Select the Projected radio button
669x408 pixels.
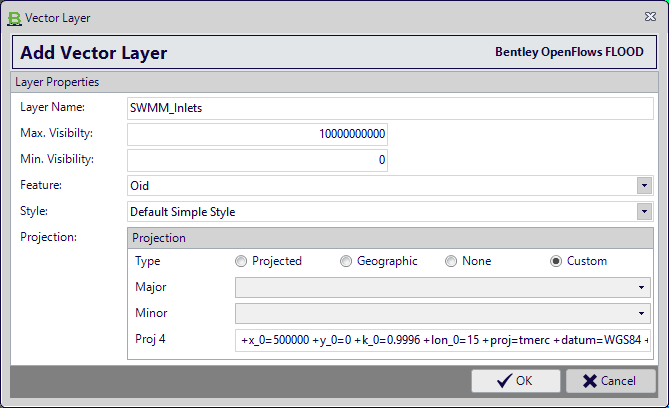pyautogui.click(x=241, y=261)
